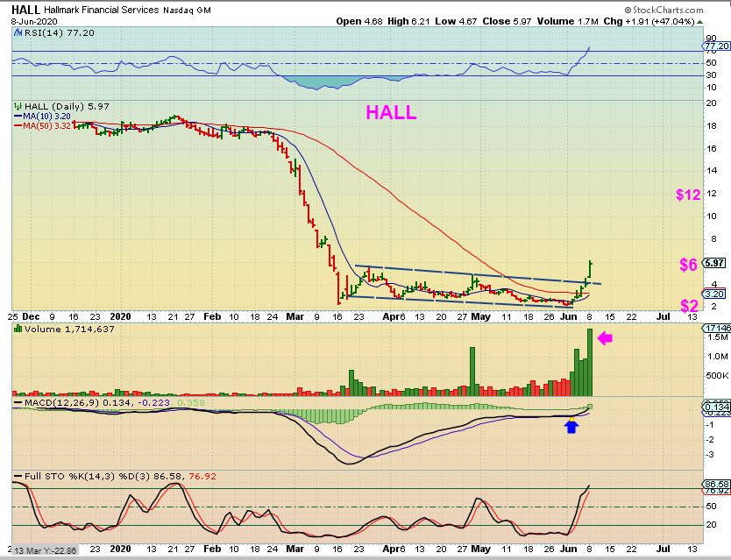Screen dimensions: 731x560
Task: Click the volume bars icon beside Volume label
Action: coord(18,329)
